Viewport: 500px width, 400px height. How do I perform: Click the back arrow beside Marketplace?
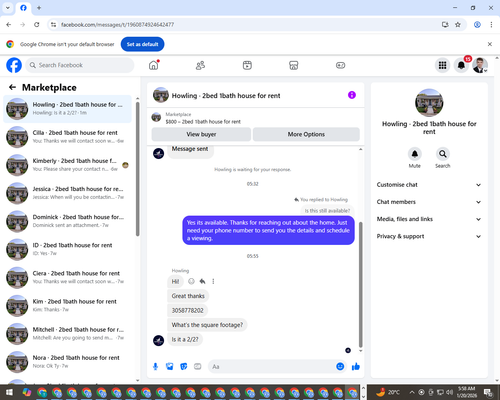pos(12,87)
